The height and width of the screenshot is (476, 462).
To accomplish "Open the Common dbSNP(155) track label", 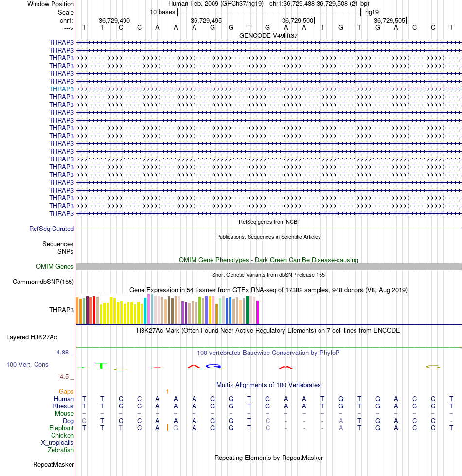I will (x=43, y=282).
